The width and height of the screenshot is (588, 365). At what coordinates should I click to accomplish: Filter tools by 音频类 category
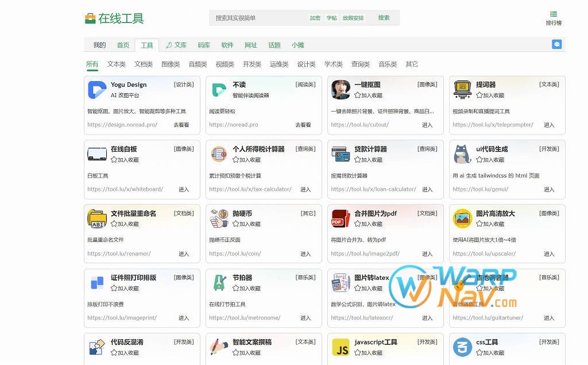point(198,64)
